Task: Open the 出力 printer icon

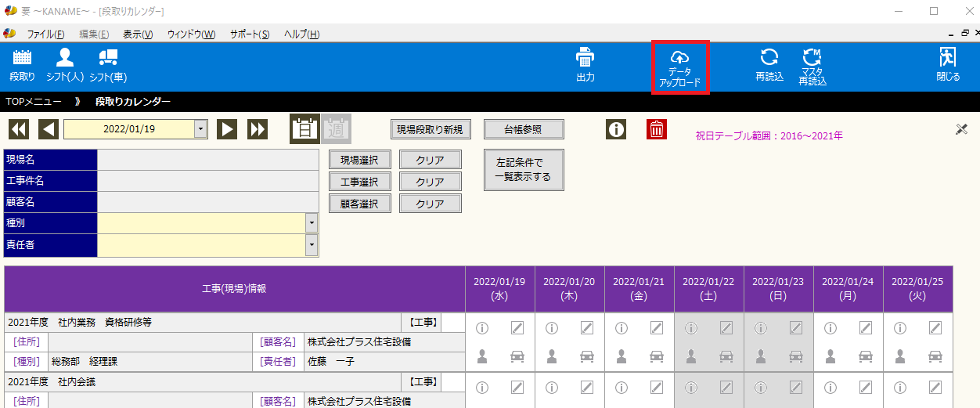Action: click(x=585, y=57)
